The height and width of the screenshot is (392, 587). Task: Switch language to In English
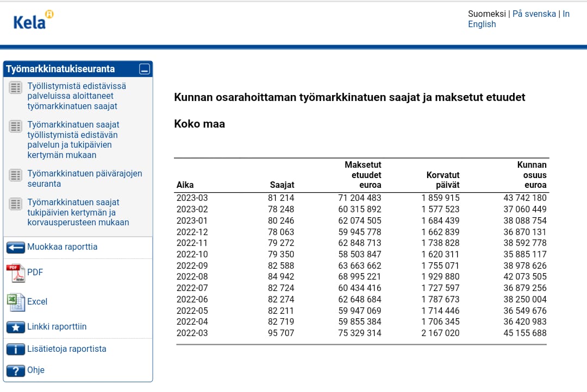519,19
